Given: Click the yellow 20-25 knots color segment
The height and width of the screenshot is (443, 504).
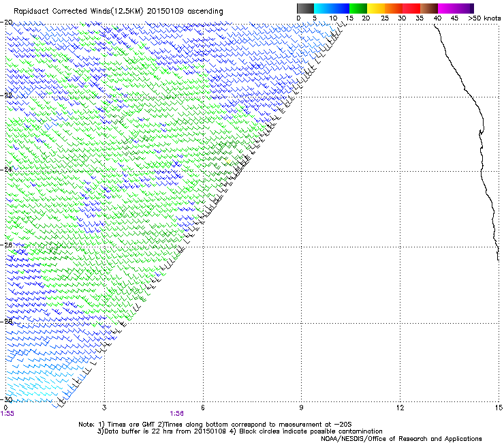Looking at the screenshot, I should [376, 8].
